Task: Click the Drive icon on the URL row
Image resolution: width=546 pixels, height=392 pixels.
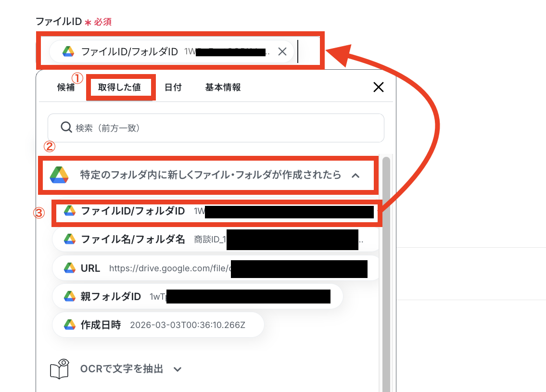Action: pyautogui.click(x=70, y=268)
